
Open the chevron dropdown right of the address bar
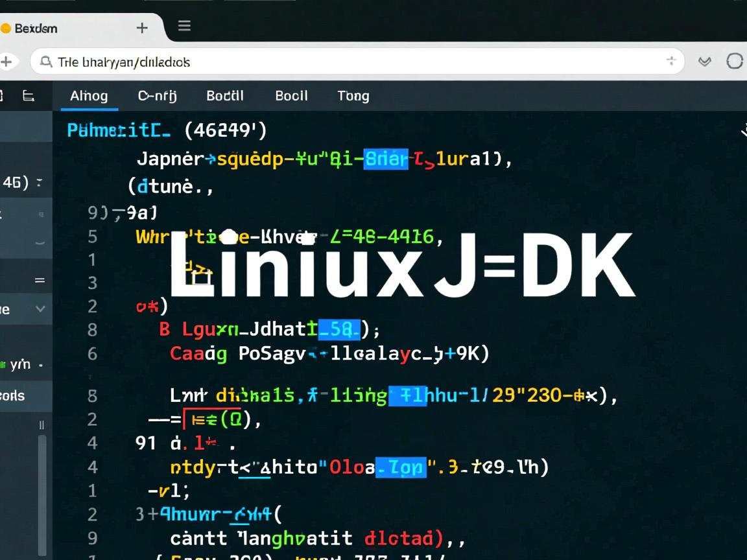[x=704, y=60]
